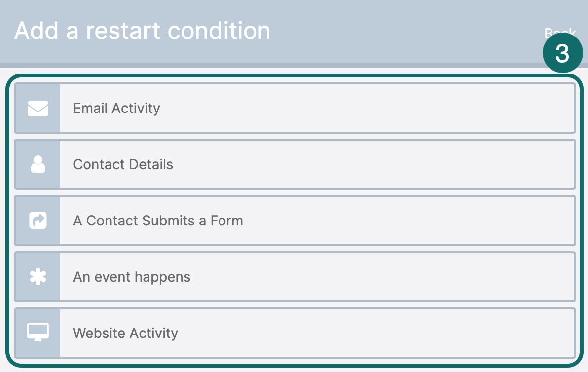This screenshot has height=372, width=588.
Task: Click the asterisk icon for events
Action: pos(37,277)
